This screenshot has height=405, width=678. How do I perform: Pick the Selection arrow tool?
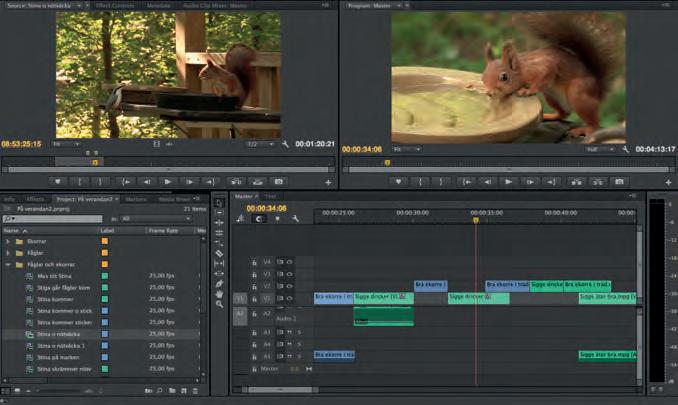tap(219, 201)
